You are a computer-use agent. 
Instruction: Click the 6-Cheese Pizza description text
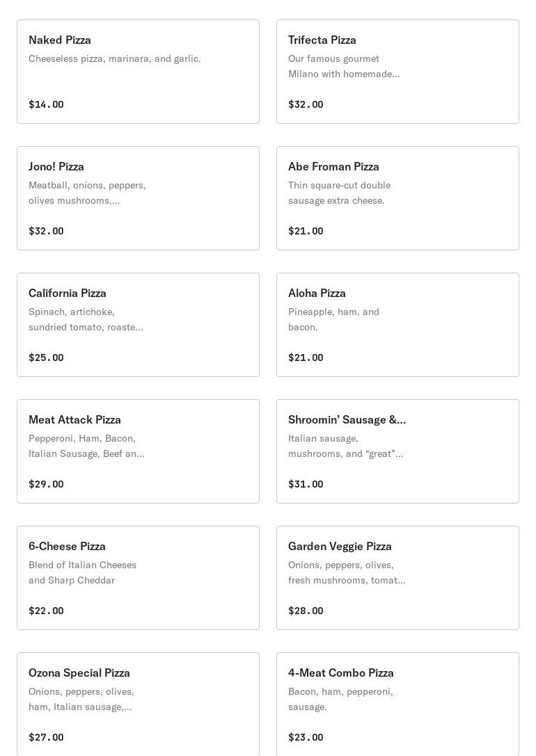[x=83, y=572]
